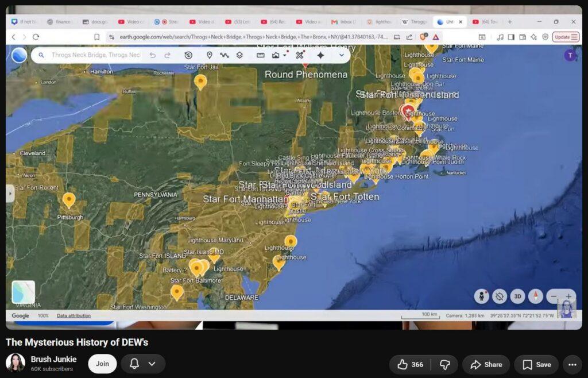Select the draw path tool
The width and height of the screenshot is (588, 378).
[x=225, y=55]
